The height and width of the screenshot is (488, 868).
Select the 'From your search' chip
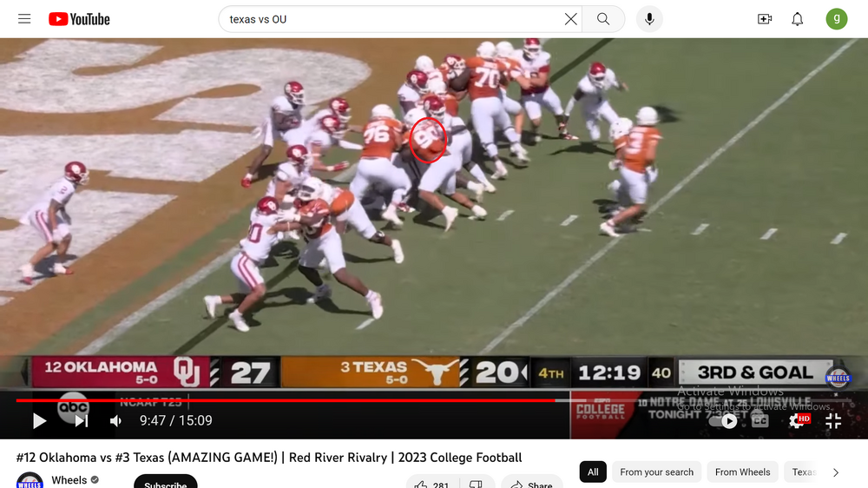pos(656,472)
